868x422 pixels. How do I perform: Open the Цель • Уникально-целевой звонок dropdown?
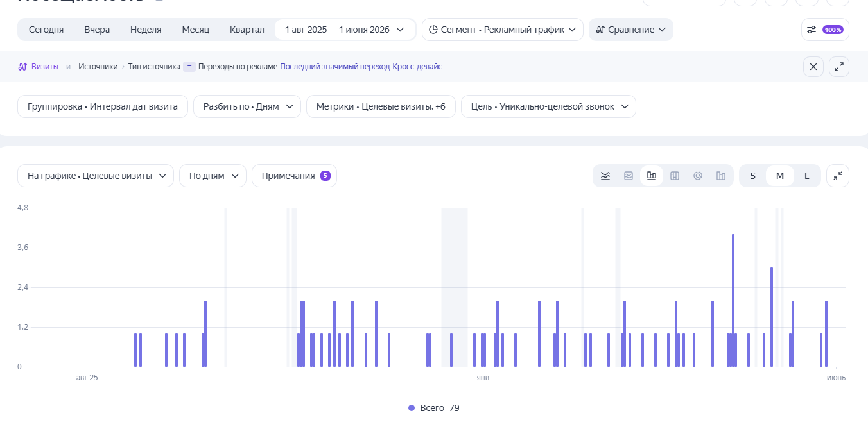click(548, 106)
